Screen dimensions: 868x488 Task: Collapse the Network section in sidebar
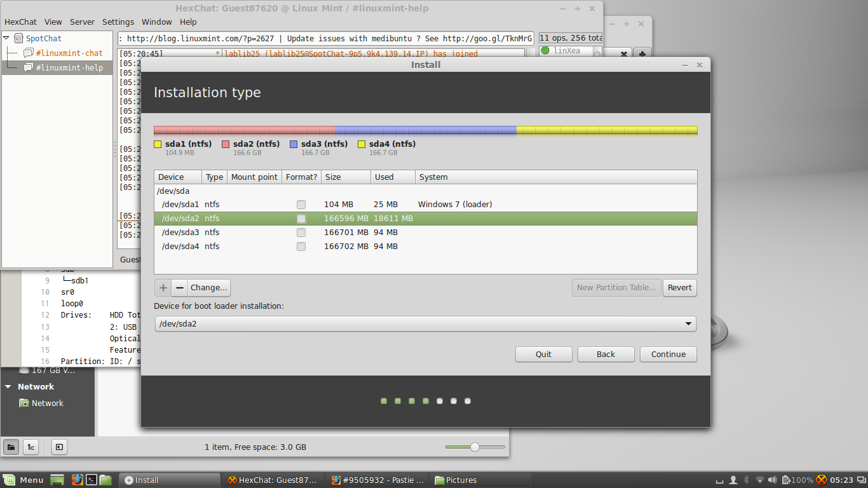8,386
